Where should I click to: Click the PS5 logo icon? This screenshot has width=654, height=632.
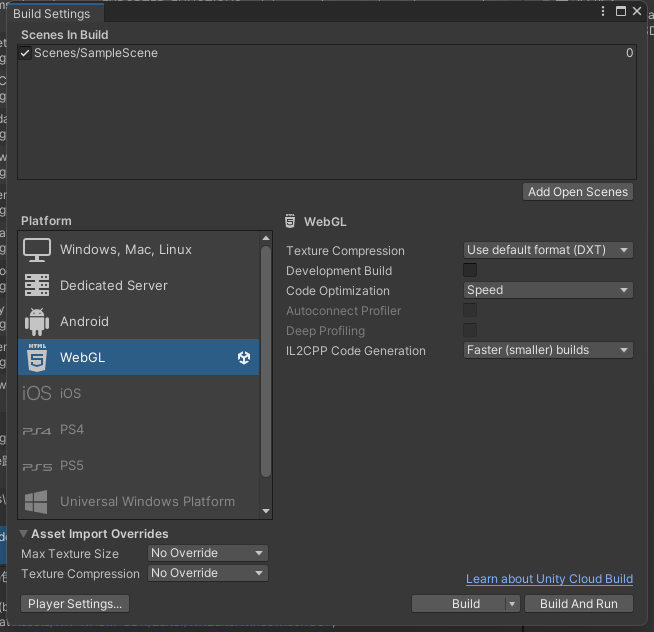tap(37, 467)
